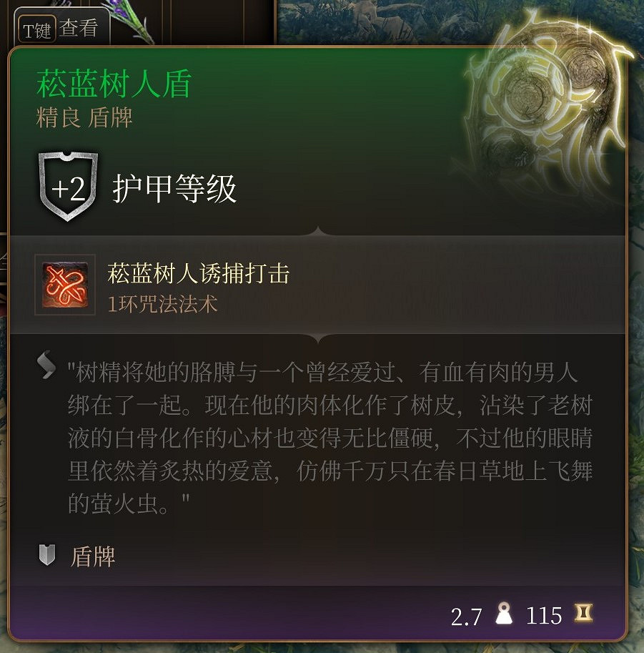Click the shield lore description paragraph
Screen dimensions: 644x653
click(x=330, y=438)
